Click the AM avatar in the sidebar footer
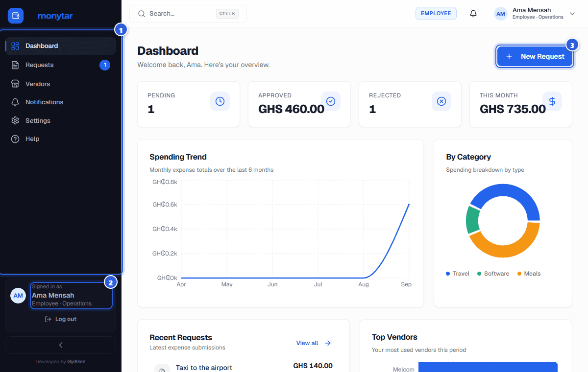The height and width of the screenshot is (372, 588). (x=18, y=296)
